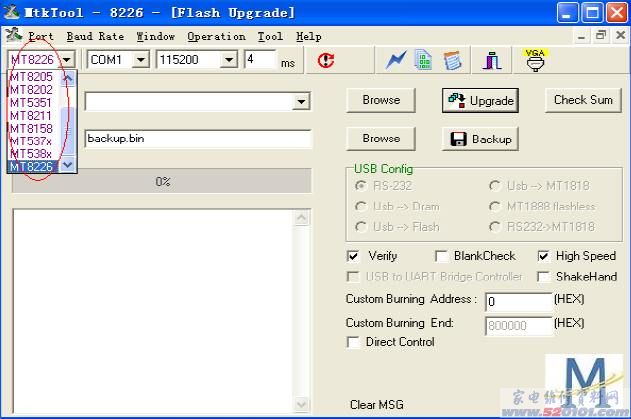The height and width of the screenshot is (419, 631).
Task: Restore the inner Flash Upgrade window
Action: 600,36
